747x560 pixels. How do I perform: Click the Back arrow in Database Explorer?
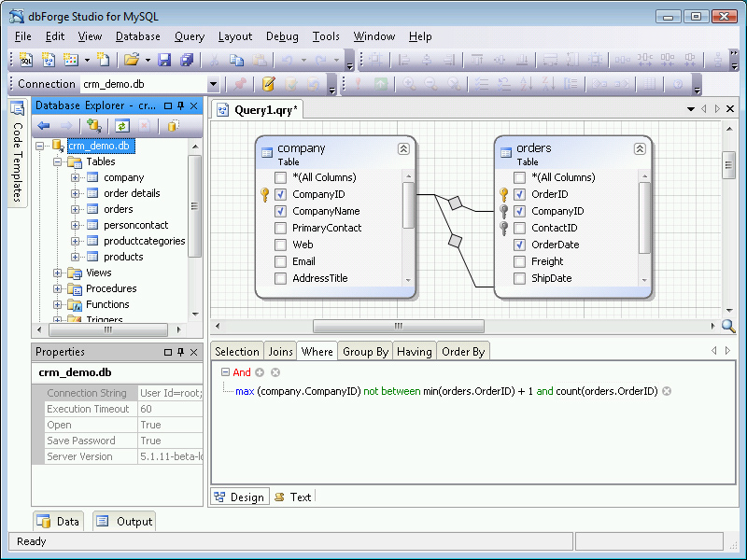[44, 126]
